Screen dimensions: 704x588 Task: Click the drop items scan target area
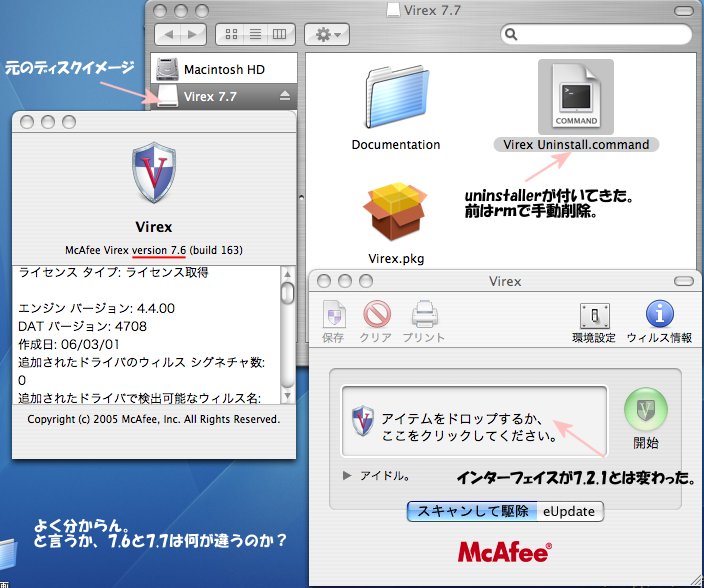474,421
